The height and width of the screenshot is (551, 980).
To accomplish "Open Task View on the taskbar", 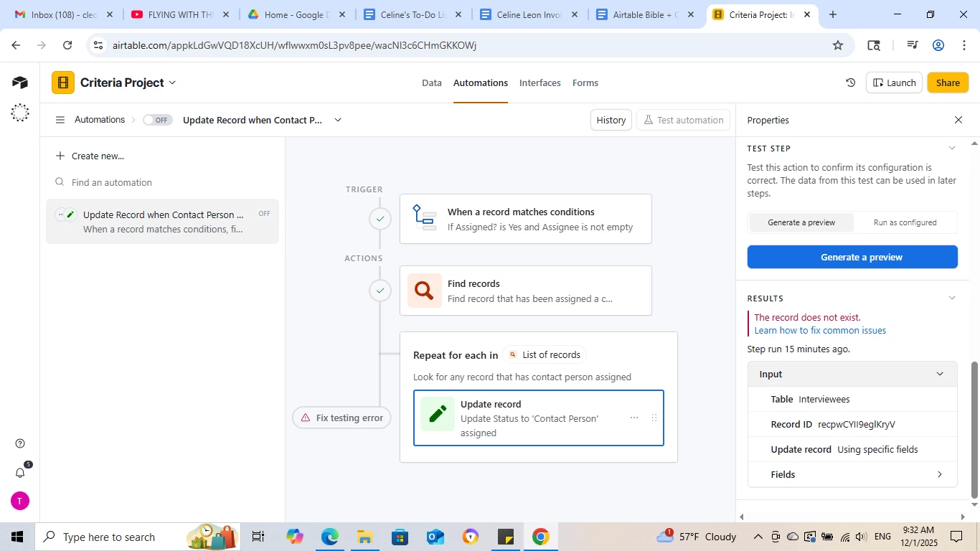I will [258, 537].
